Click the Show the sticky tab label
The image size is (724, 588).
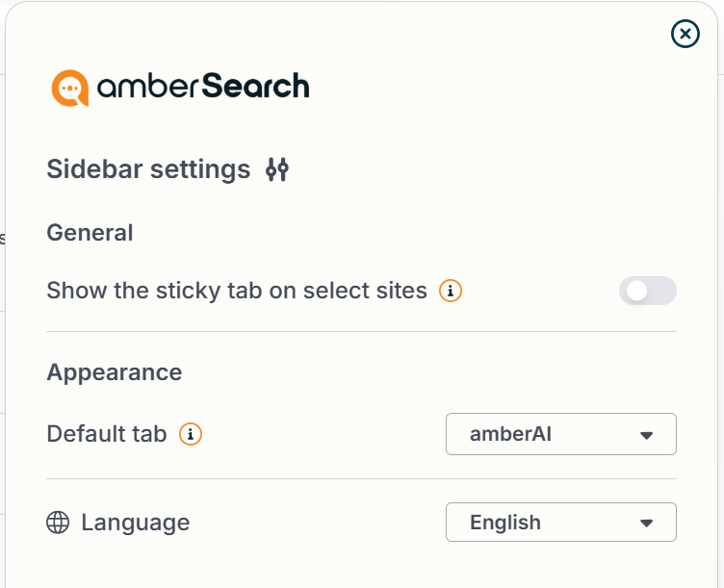tap(237, 291)
